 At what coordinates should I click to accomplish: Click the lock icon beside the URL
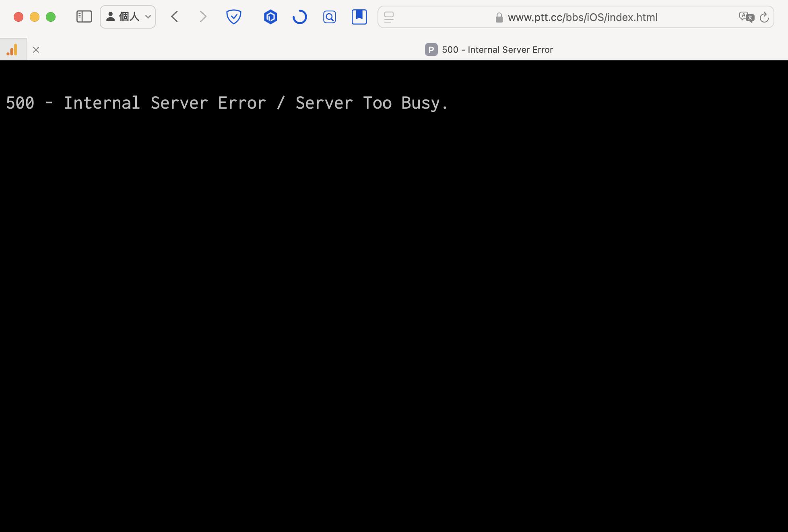pyautogui.click(x=499, y=17)
